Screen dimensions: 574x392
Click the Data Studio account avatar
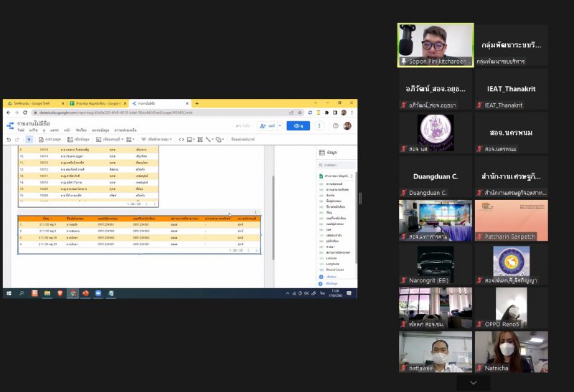[347, 126]
